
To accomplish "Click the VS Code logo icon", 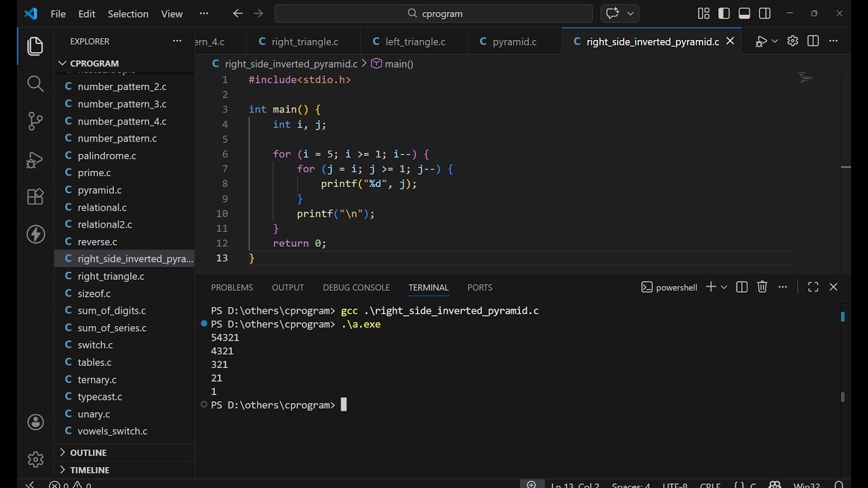I will 31,14.
